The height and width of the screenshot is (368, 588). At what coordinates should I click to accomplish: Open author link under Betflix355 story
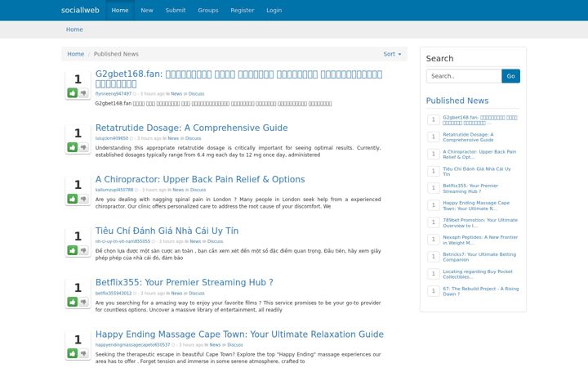tap(114, 294)
